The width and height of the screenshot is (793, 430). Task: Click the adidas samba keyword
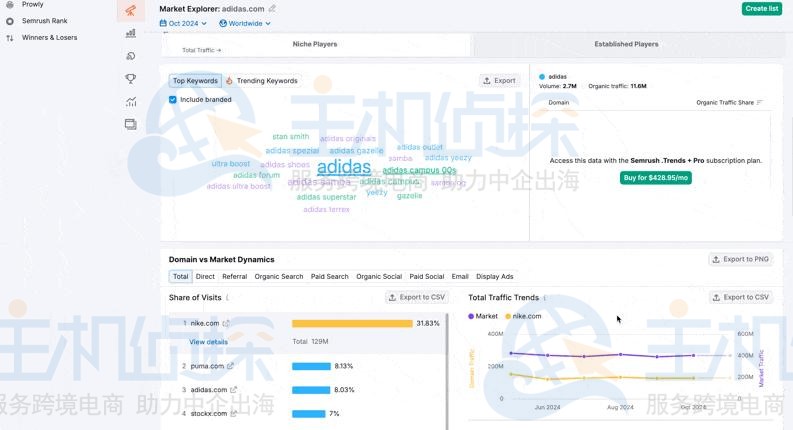(x=319, y=182)
